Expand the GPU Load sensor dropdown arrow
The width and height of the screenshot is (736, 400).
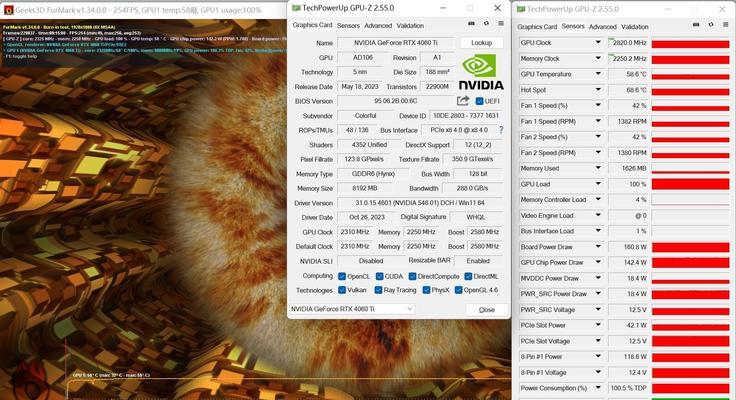point(598,184)
